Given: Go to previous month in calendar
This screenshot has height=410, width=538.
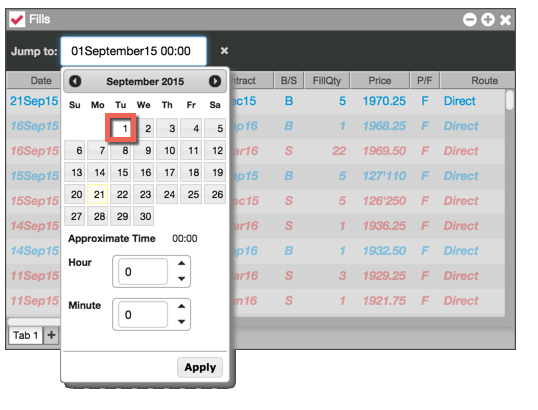Looking at the screenshot, I should pyautogui.click(x=75, y=81).
